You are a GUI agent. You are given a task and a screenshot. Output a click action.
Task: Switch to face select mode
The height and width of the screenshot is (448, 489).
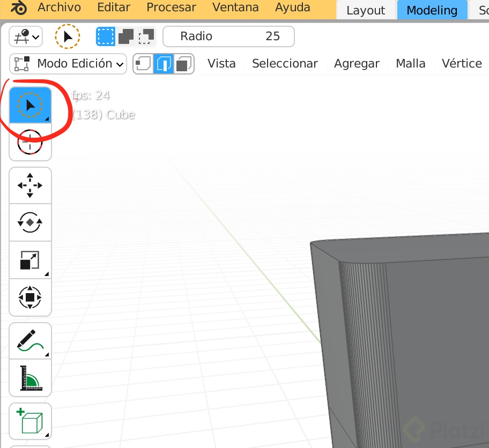pyautogui.click(x=183, y=63)
